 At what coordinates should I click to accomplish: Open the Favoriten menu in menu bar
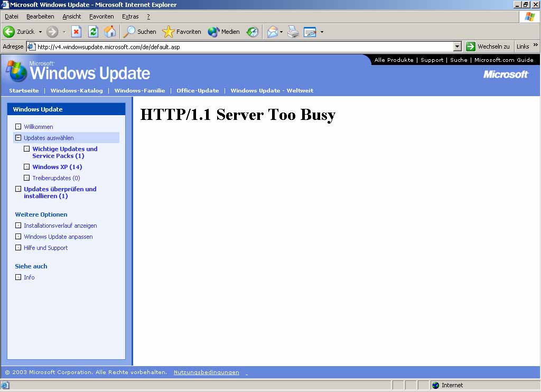[x=101, y=16]
